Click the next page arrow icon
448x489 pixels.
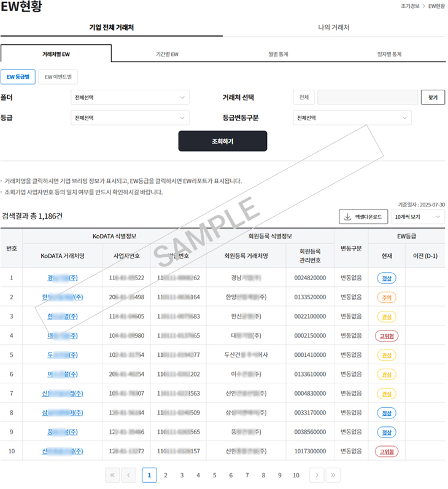click(x=316, y=475)
